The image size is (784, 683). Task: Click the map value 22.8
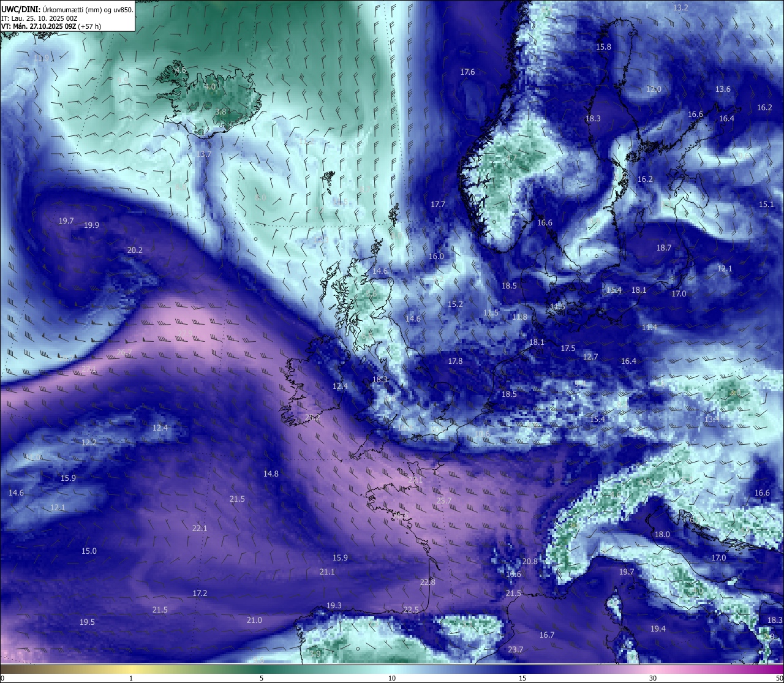(x=428, y=583)
